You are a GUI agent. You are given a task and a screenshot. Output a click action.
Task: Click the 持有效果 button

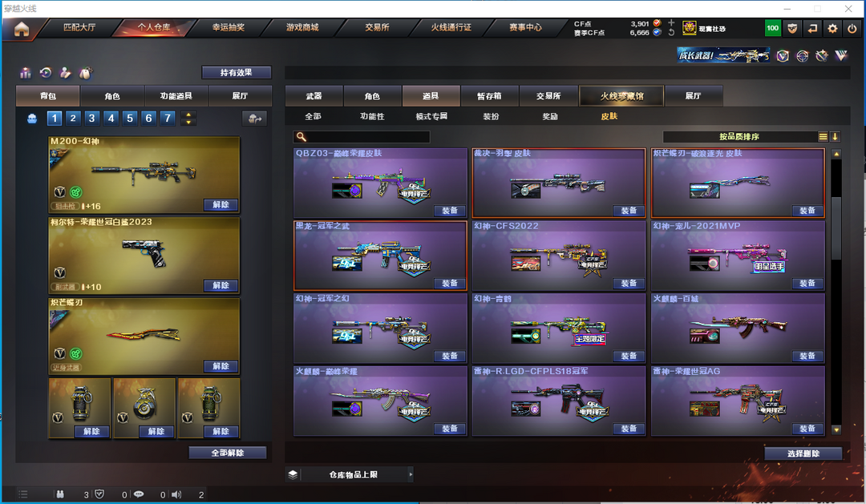237,72
